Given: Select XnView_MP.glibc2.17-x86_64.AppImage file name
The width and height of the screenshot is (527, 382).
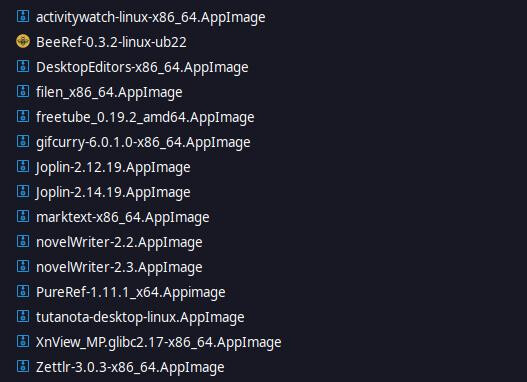Looking at the screenshot, I should pyautogui.click(x=159, y=342).
